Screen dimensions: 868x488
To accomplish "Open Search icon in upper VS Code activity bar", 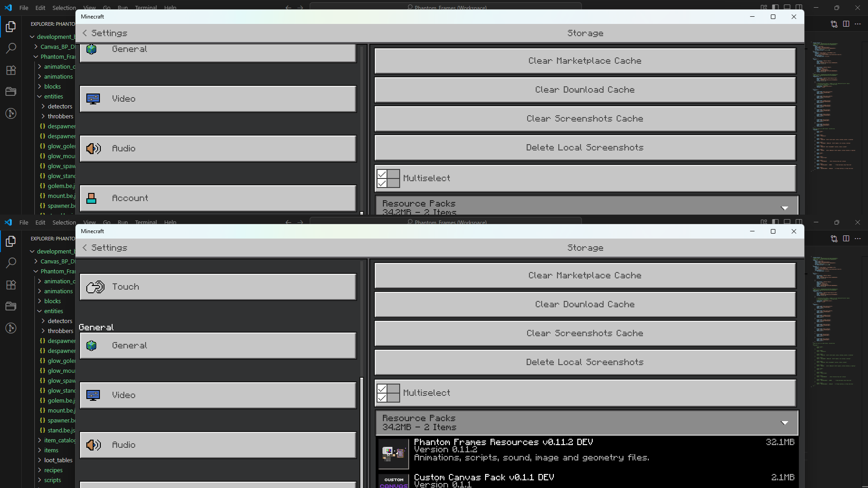I will tap(11, 48).
